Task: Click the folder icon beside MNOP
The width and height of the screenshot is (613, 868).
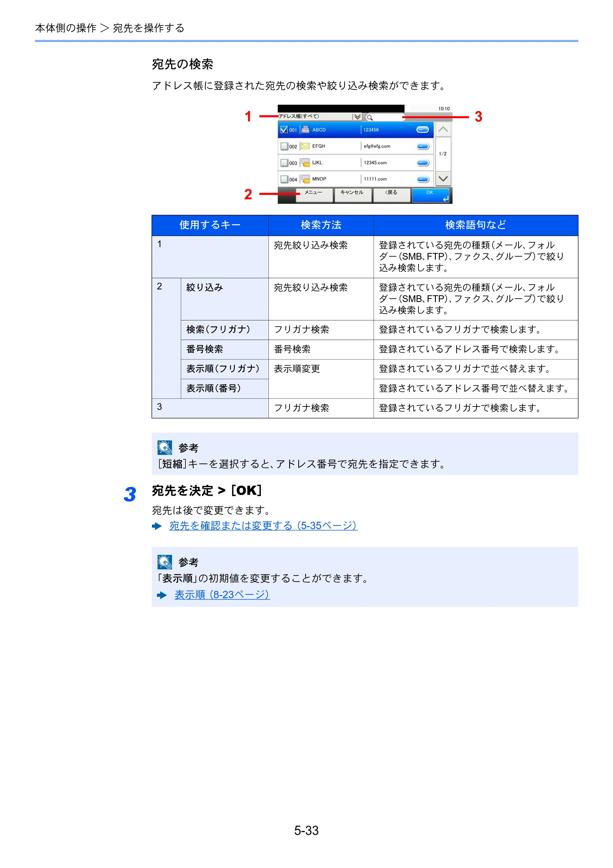Action: (305, 179)
